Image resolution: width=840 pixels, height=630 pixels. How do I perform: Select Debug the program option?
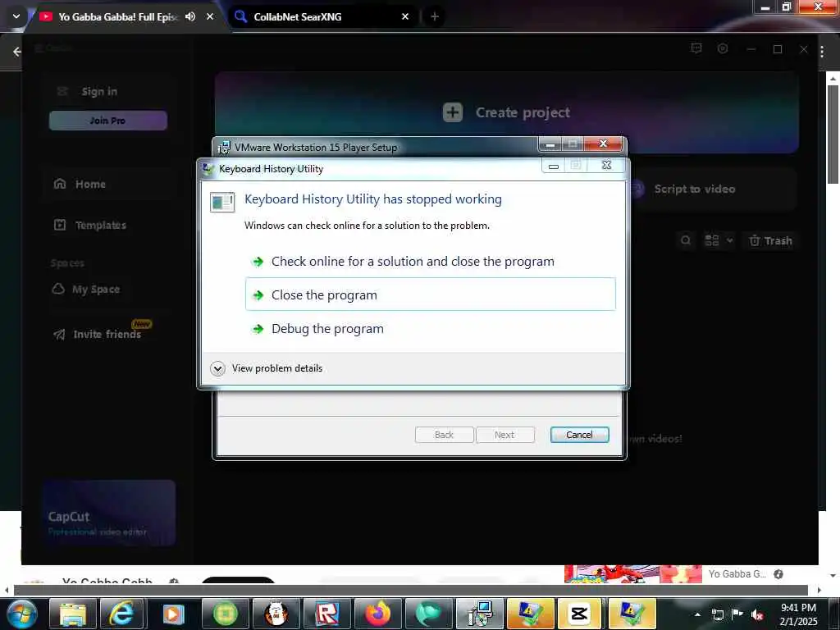click(430, 328)
